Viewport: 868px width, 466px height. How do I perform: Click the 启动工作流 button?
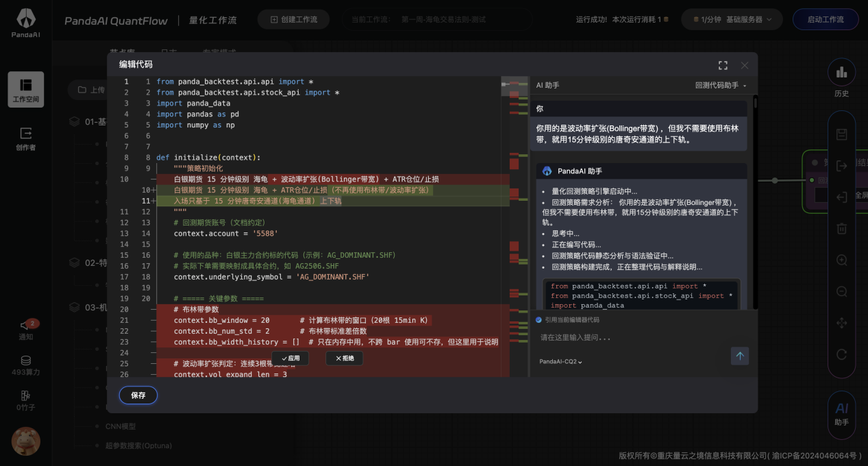826,19
